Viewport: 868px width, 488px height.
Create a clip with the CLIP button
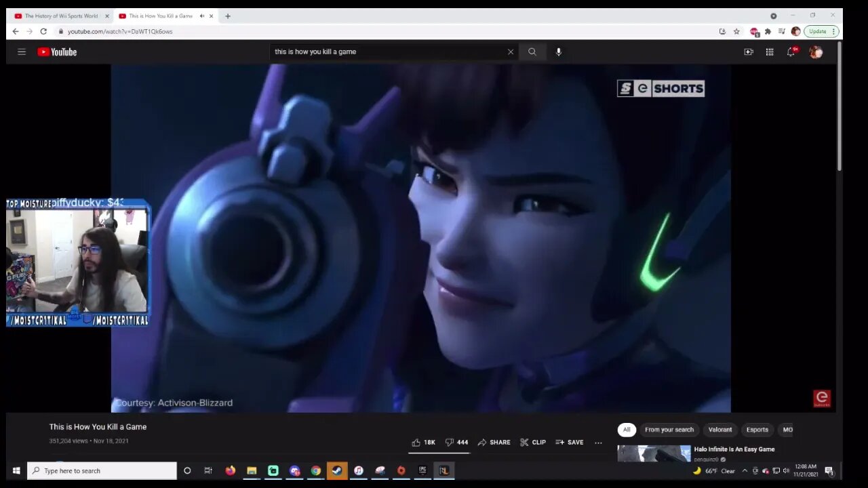tap(533, 442)
